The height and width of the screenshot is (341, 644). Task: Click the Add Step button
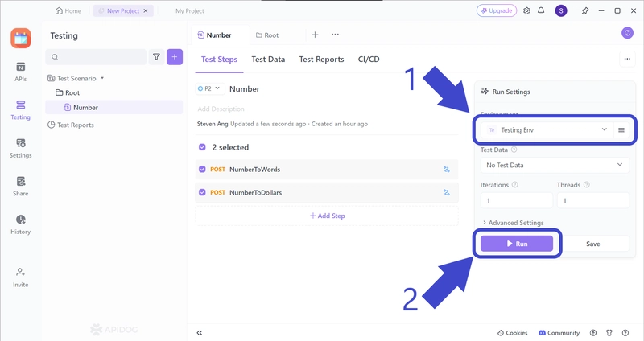327,216
